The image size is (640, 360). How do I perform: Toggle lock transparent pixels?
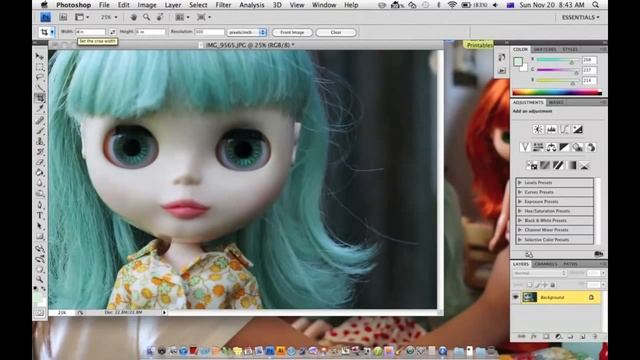click(x=529, y=284)
